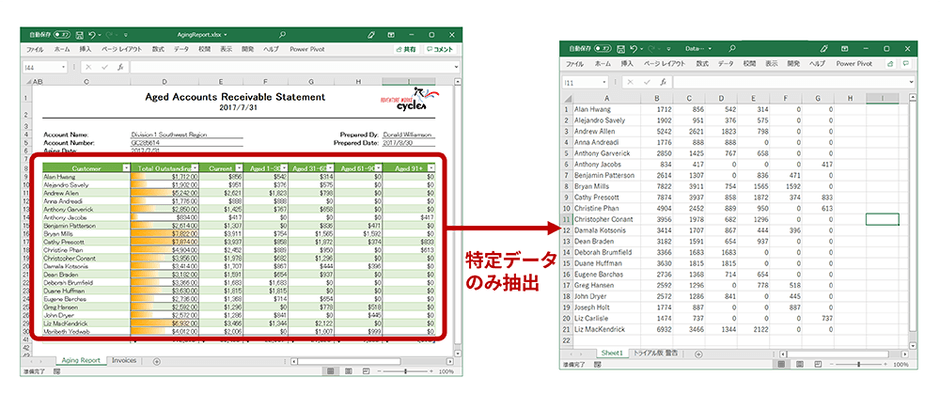Click ribbon display options in Data window
Viewport: 940px width, 396px height.
tap(845, 48)
